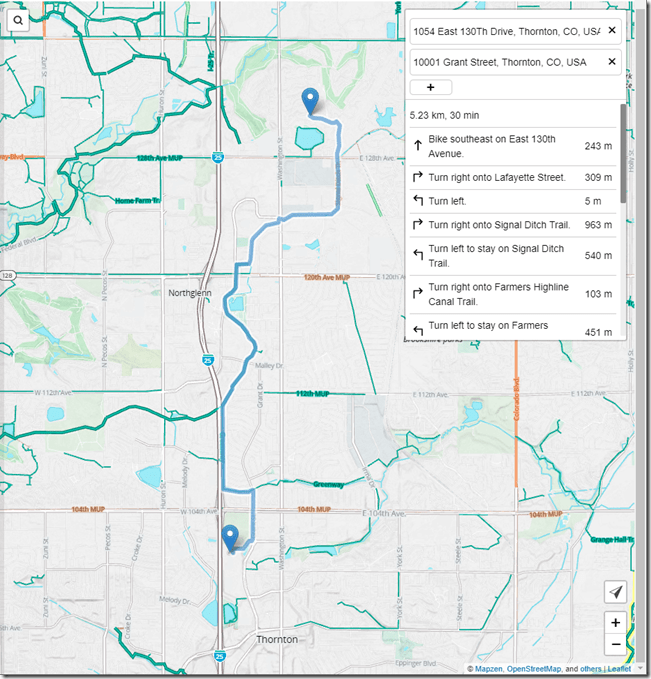Select the destination marker pin near Grant Street

click(x=231, y=538)
